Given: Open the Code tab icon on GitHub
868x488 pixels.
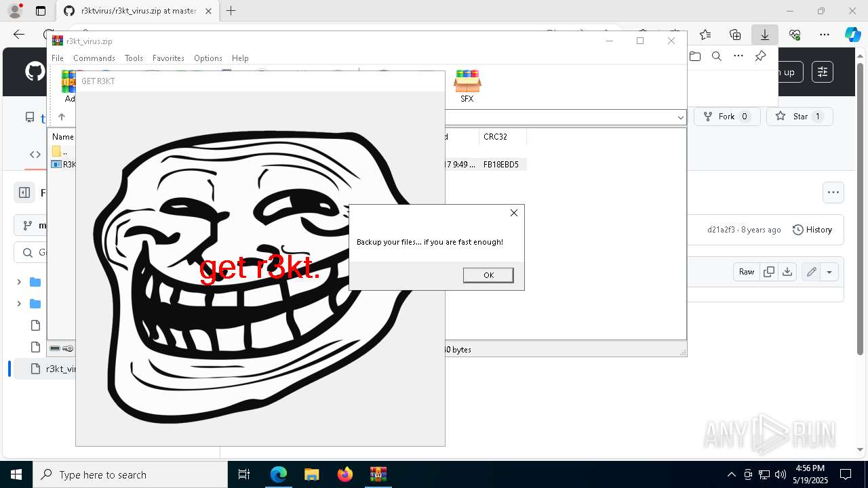Looking at the screenshot, I should (35, 155).
